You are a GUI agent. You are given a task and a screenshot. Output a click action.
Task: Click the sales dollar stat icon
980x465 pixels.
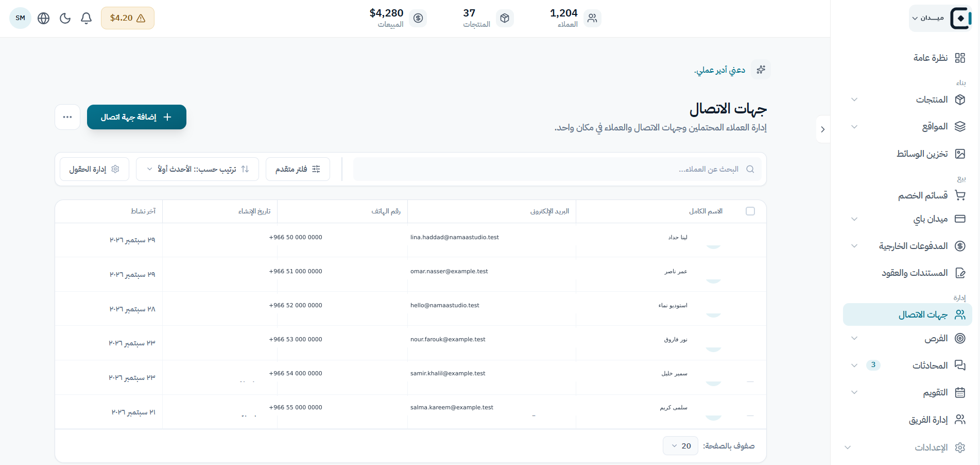click(418, 18)
